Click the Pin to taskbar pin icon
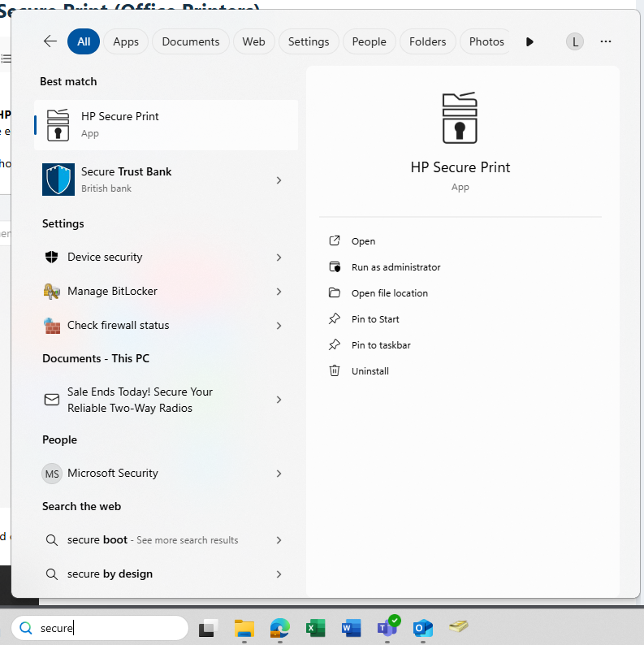The image size is (644, 645). point(335,344)
